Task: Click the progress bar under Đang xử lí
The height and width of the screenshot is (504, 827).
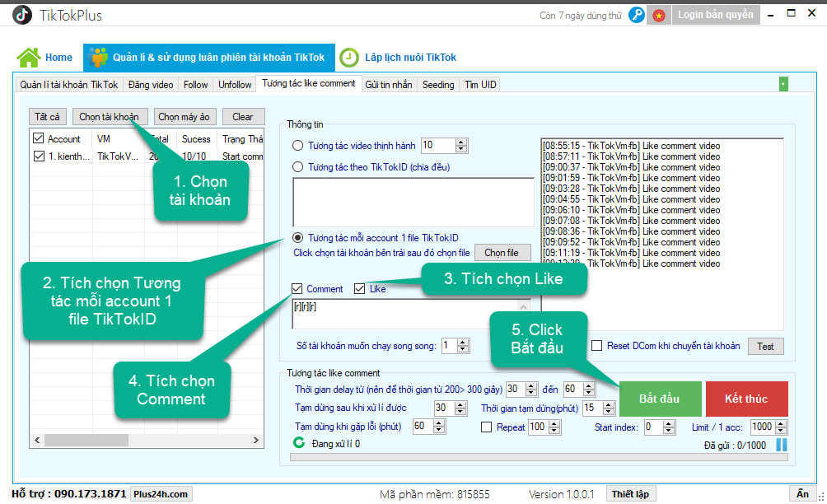Action: point(539,458)
